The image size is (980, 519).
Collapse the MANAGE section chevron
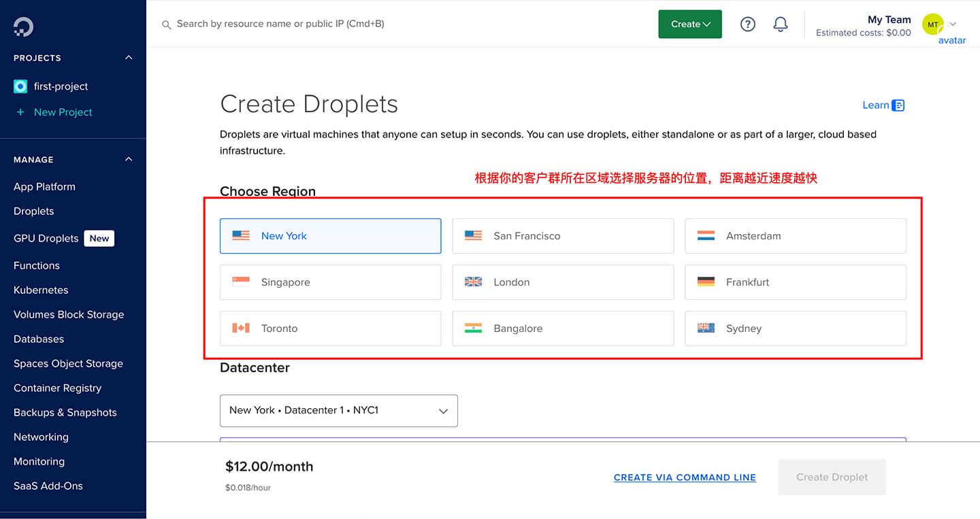pyautogui.click(x=129, y=159)
